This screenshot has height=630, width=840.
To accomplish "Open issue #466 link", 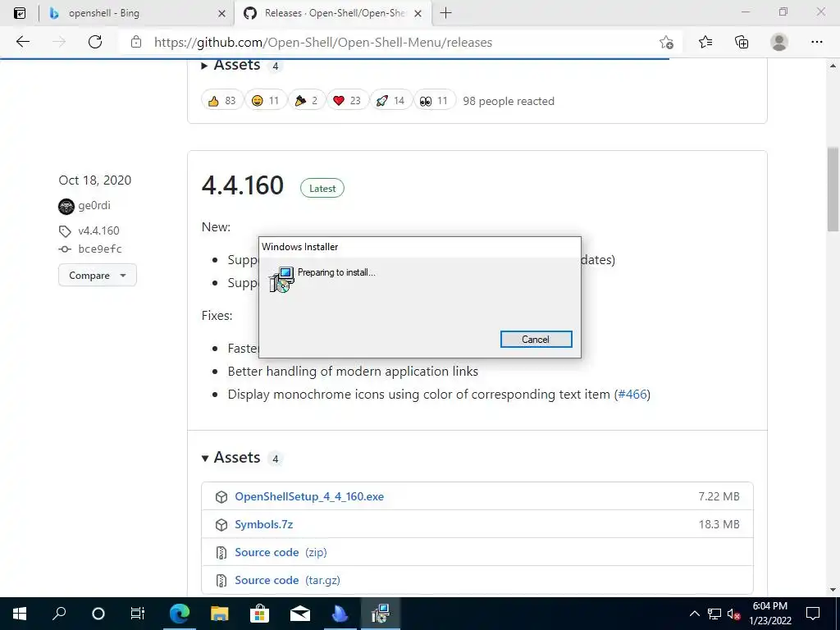I will 632,395.
